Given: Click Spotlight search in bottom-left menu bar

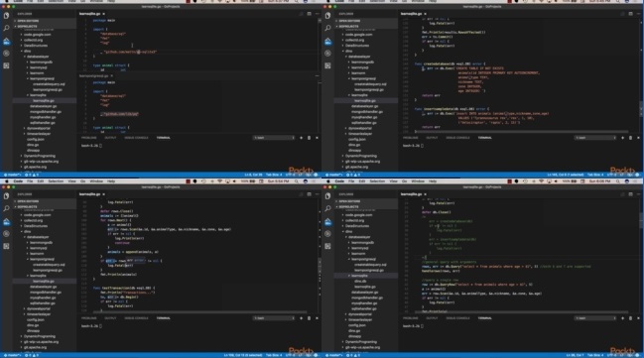Looking at the screenshot, I should point(296,181).
